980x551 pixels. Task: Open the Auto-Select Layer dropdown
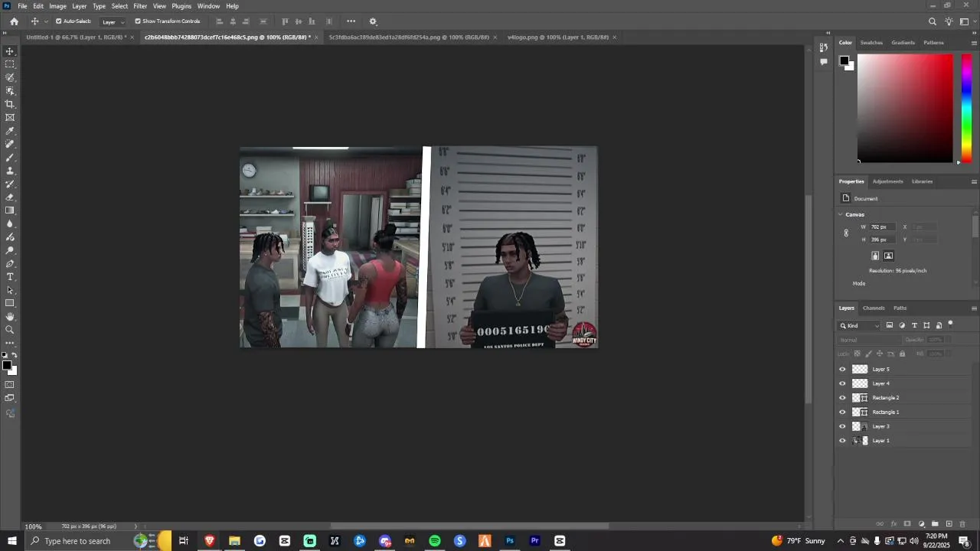tap(113, 21)
